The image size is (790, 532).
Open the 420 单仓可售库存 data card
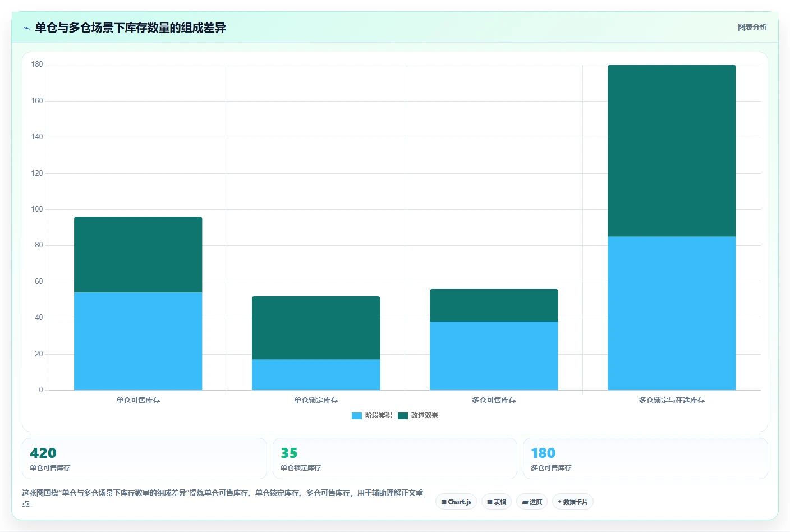click(144, 458)
